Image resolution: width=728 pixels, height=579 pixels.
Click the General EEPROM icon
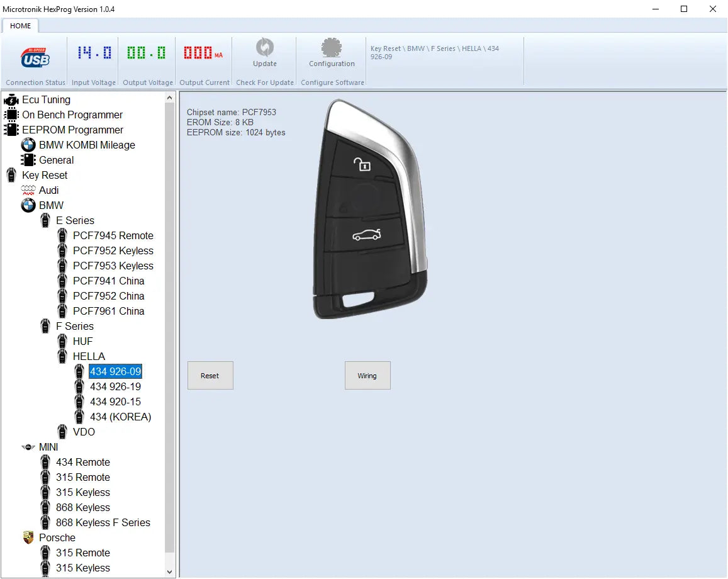[28, 160]
